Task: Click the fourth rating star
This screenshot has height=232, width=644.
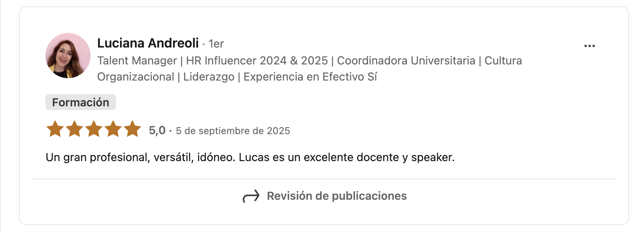Action: pyautogui.click(x=113, y=129)
